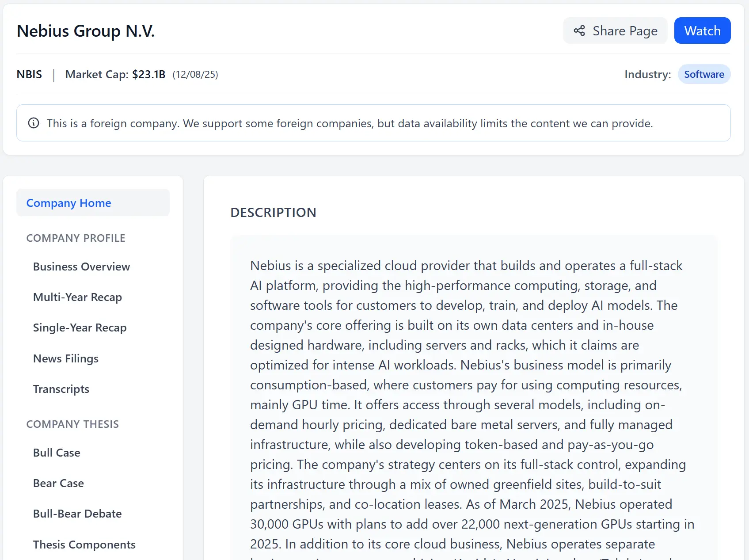Image resolution: width=749 pixels, height=560 pixels.
Task: Open Business Overview page
Action: point(82,267)
